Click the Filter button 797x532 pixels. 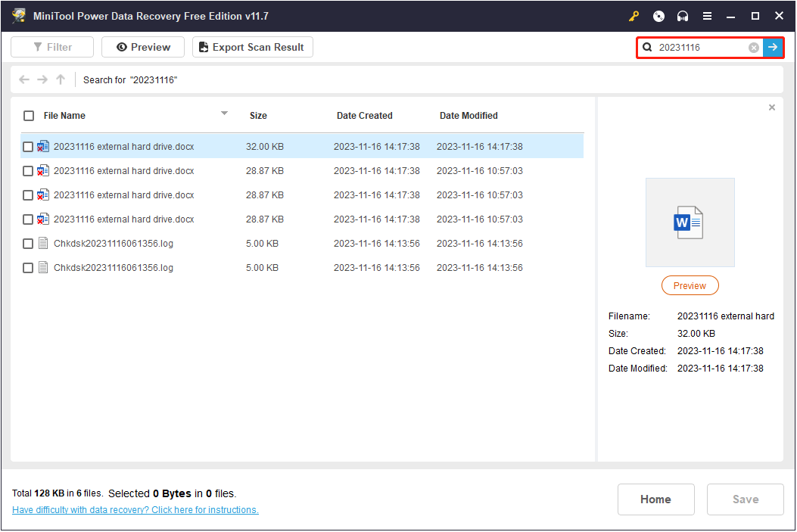point(52,47)
